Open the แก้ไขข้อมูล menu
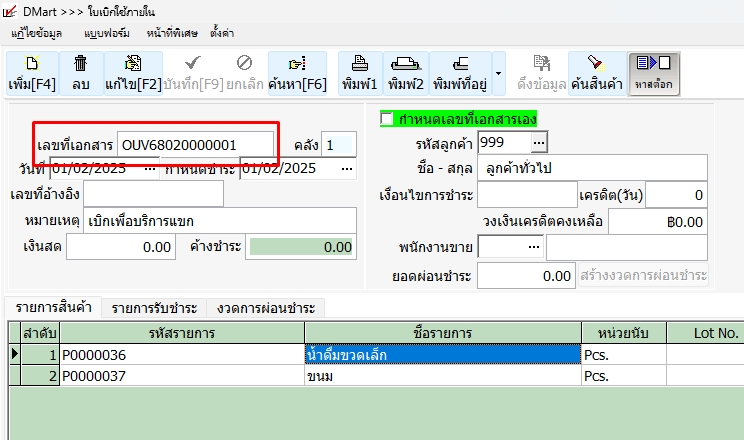Screen dimensions: 744x440 click(37, 33)
